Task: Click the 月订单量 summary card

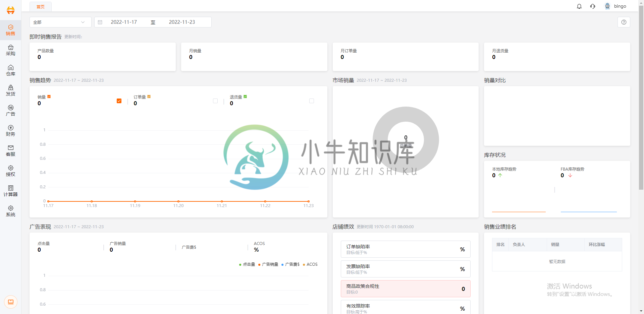Action: [x=406, y=57]
